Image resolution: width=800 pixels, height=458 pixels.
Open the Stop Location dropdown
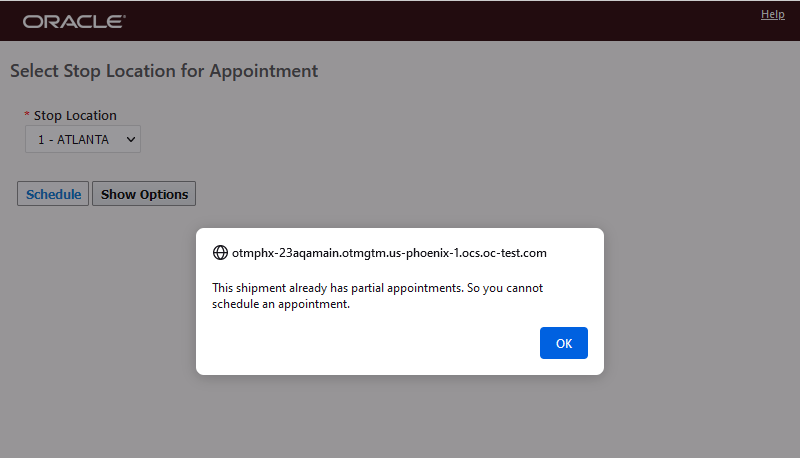(x=83, y=140)
